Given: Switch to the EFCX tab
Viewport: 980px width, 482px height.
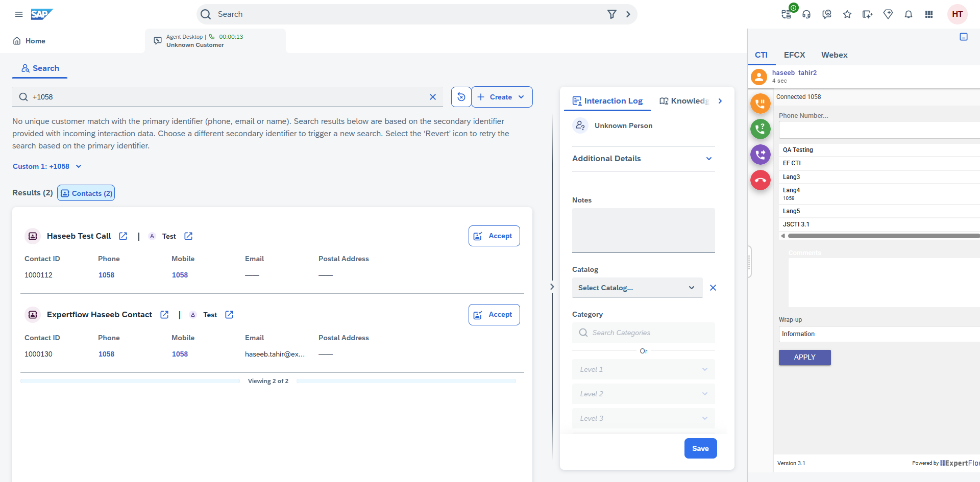Looking at the screenshot, I should pos(794,55).
